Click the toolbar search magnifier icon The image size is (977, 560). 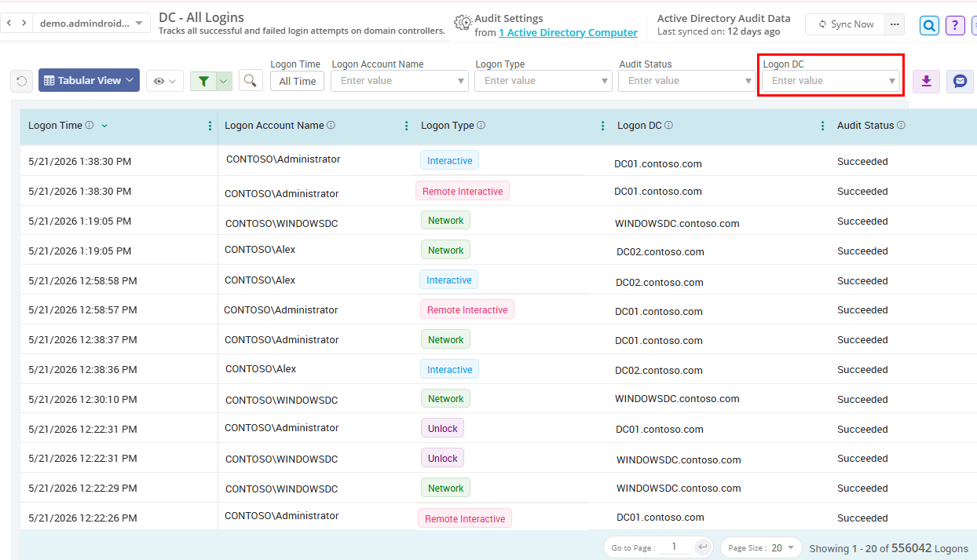tap(251, 80)
